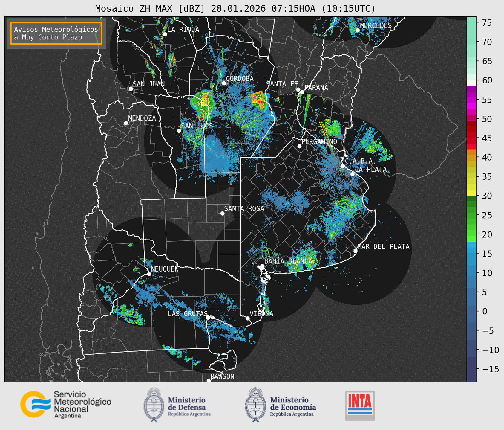The width and height of the screenshot is (504, 430).
Task: Click the 0 label on the dBZ scale
Action: coord(485,311)
